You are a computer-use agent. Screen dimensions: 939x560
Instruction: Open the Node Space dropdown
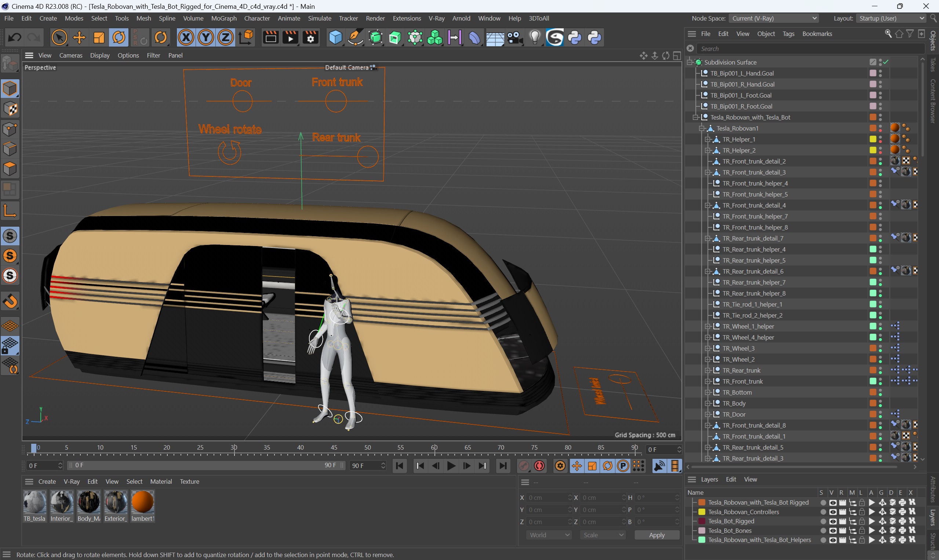(774, 18)
